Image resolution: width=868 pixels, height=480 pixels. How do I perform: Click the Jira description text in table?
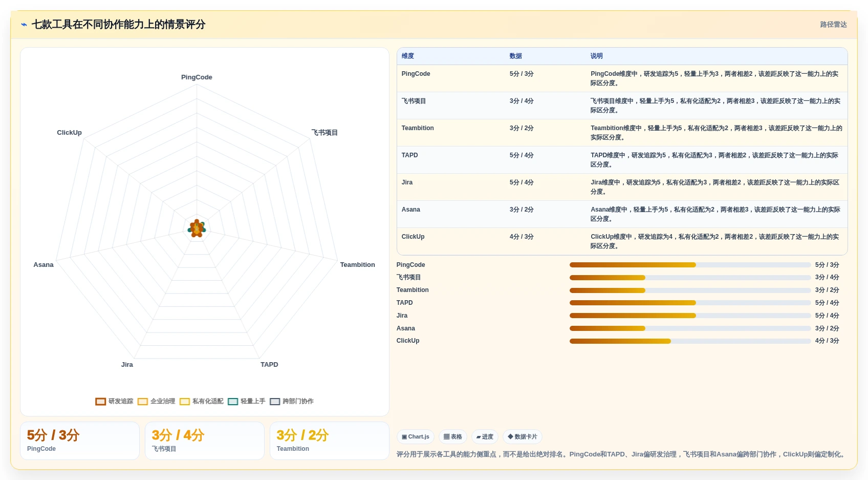715,187
